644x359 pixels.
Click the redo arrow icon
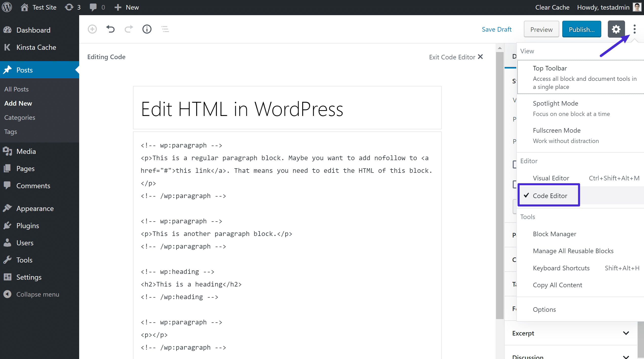click(x=129, y=29)
